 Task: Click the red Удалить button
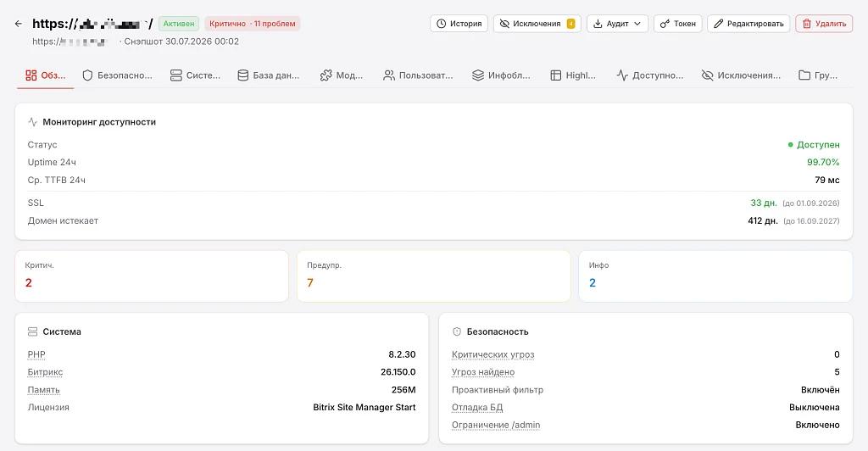[824, 24]
